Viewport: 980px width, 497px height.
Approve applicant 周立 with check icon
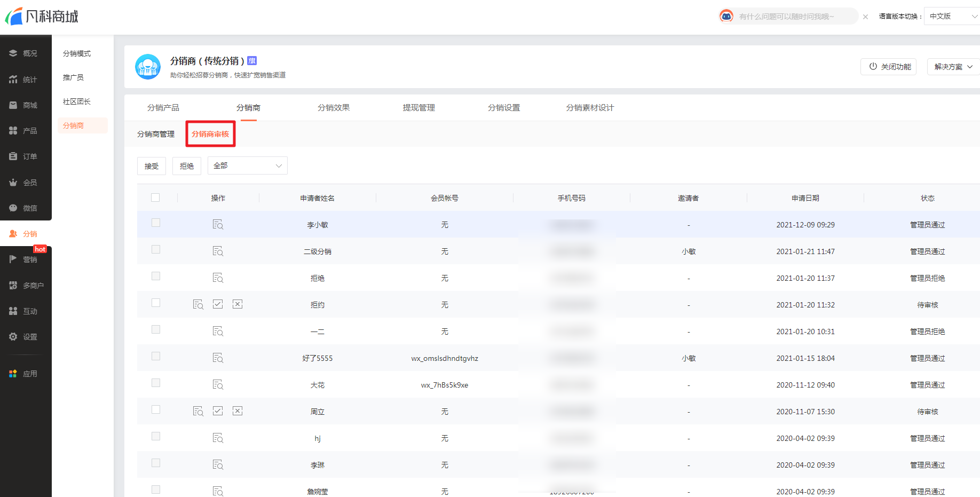click(218, 411)
